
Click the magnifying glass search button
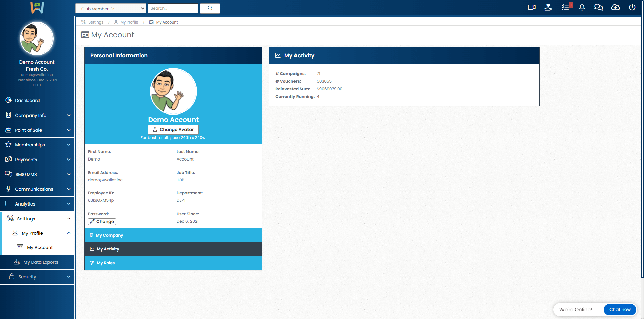(x=210, y=8)
